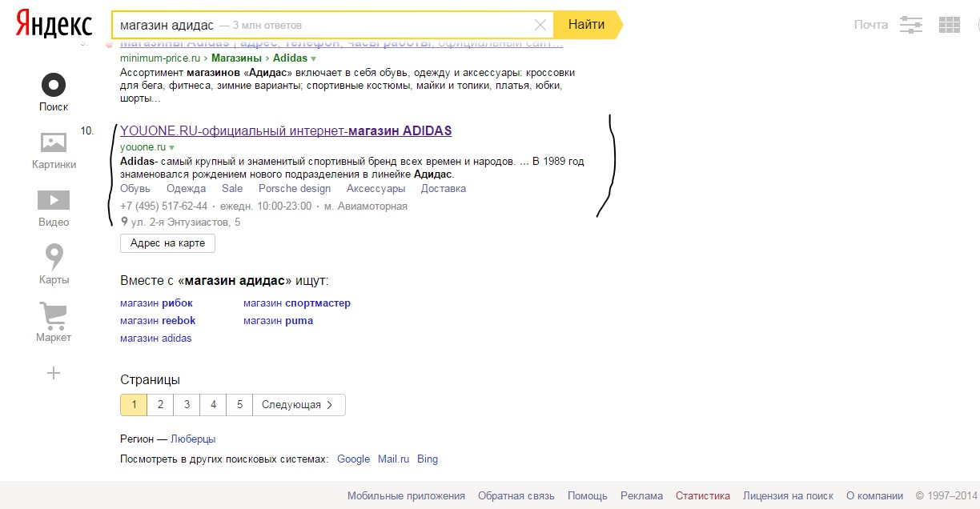View results in Bing
Viewport: 980px width, 509px height.
428,459
